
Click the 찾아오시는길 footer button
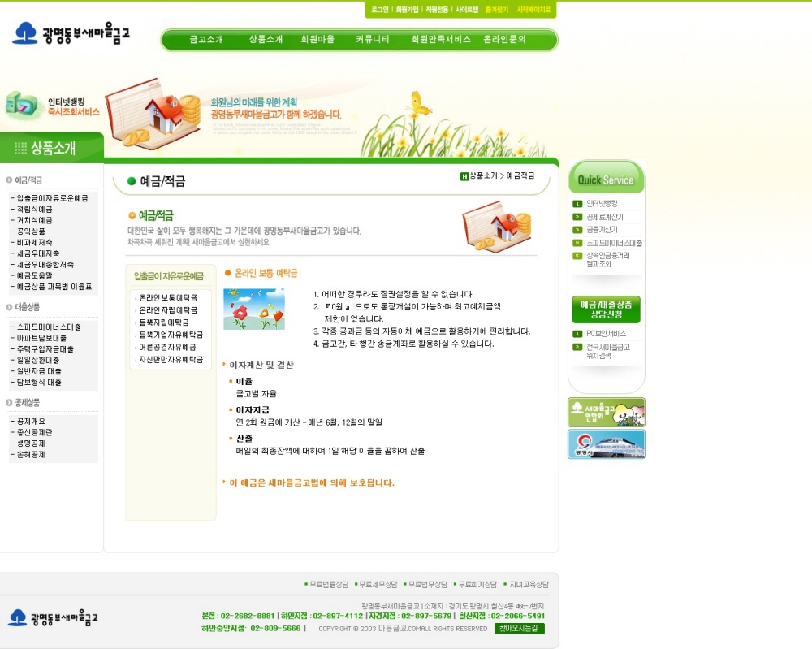(520, 628)
